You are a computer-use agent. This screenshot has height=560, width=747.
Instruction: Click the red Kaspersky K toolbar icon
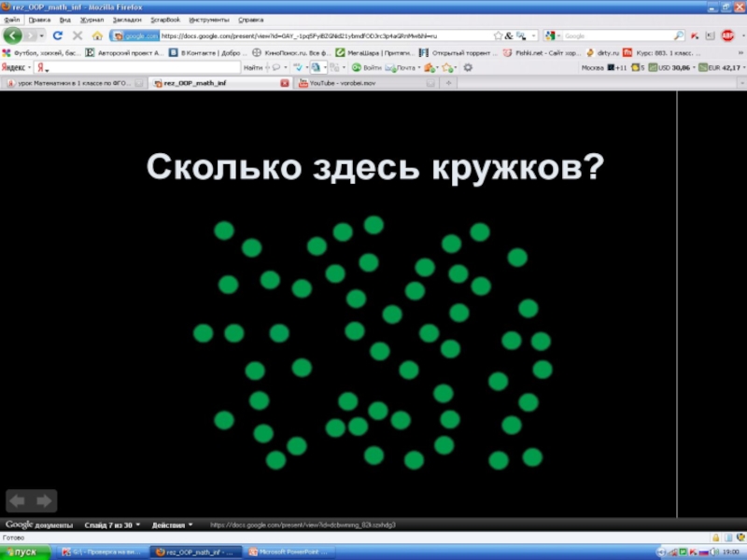(695, 35)
